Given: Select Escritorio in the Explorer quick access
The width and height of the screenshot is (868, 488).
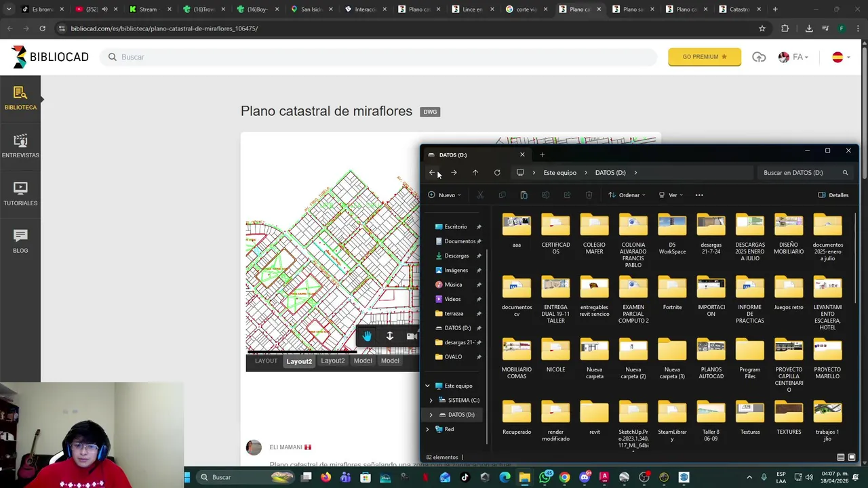Looking at the screenshot, I should (x=456, y=227).
